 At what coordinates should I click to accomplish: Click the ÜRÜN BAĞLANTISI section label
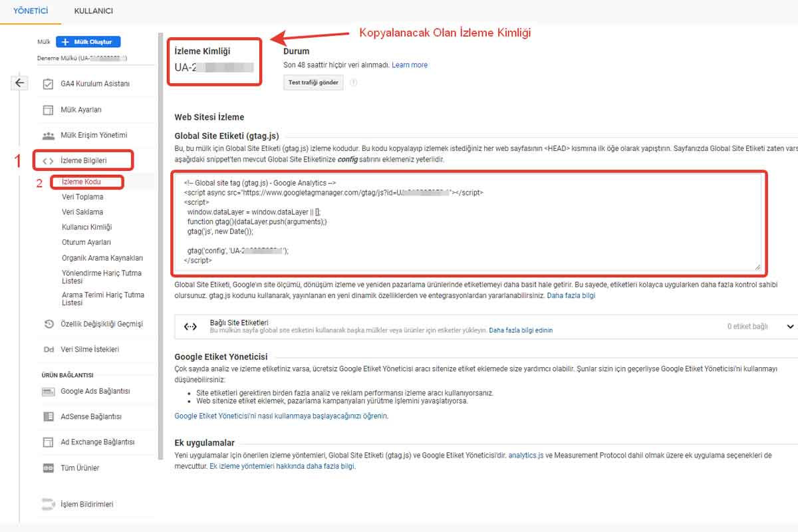coord(66,375)
